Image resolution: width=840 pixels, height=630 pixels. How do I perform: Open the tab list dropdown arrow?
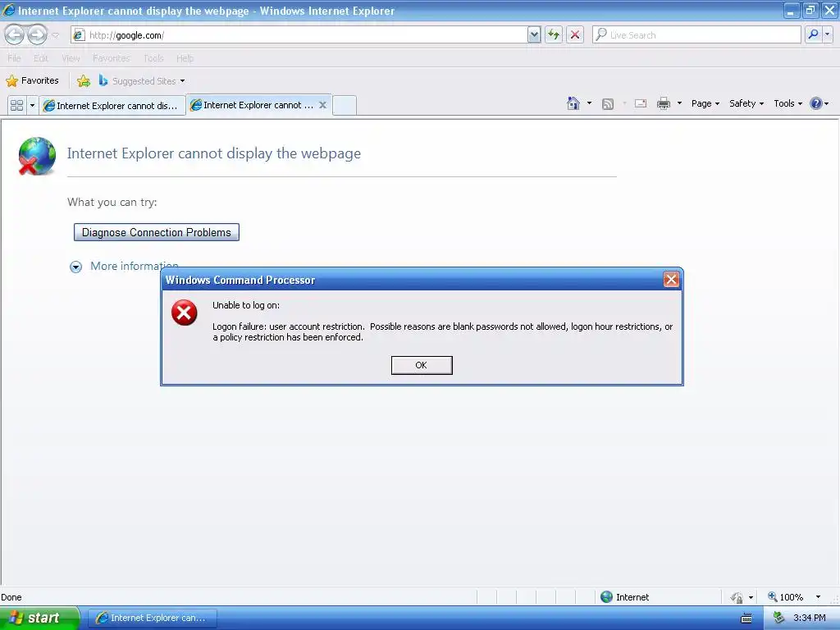32,106
